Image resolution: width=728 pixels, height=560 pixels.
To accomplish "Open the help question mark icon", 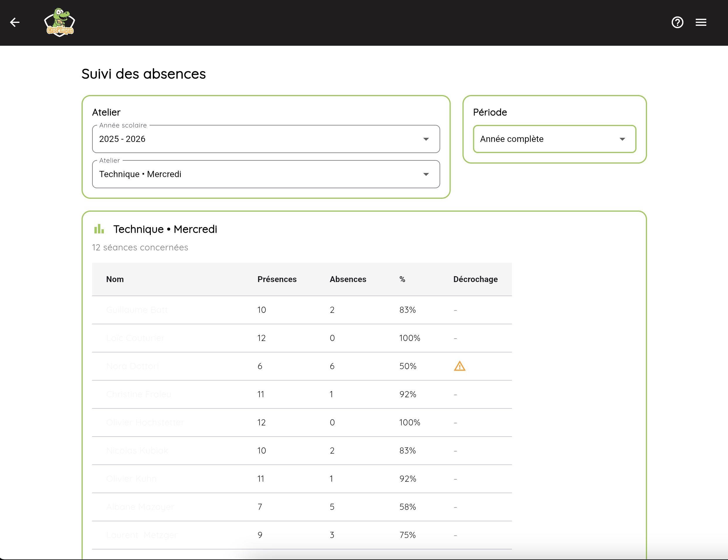I will coord(677,22).
